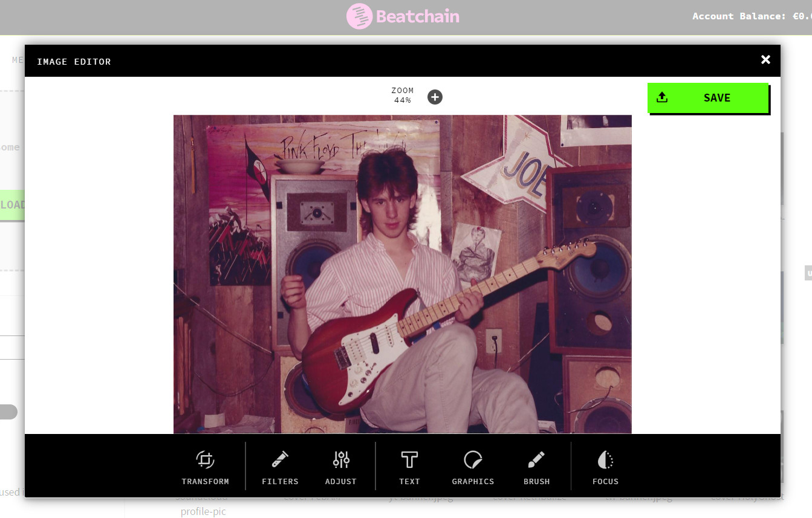The height and width of the screenshot is (518, 812).
Task: Zoom in with the plus icon
Action: [x=435, y=97]
